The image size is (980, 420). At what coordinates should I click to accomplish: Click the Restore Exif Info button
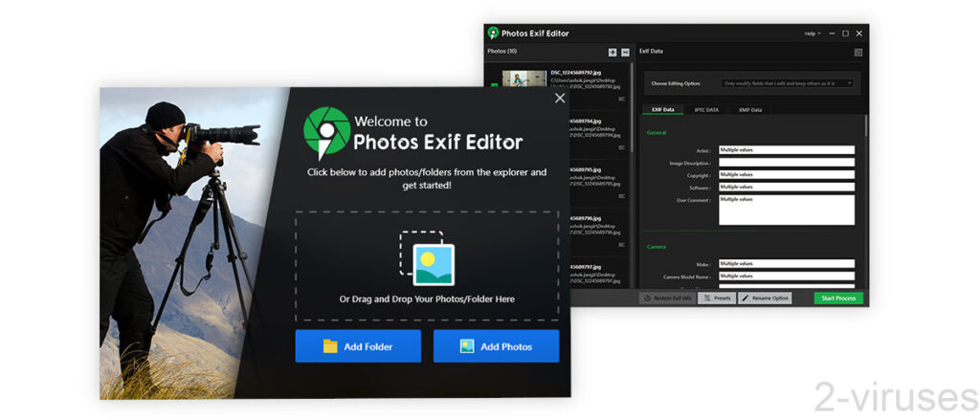667,298
